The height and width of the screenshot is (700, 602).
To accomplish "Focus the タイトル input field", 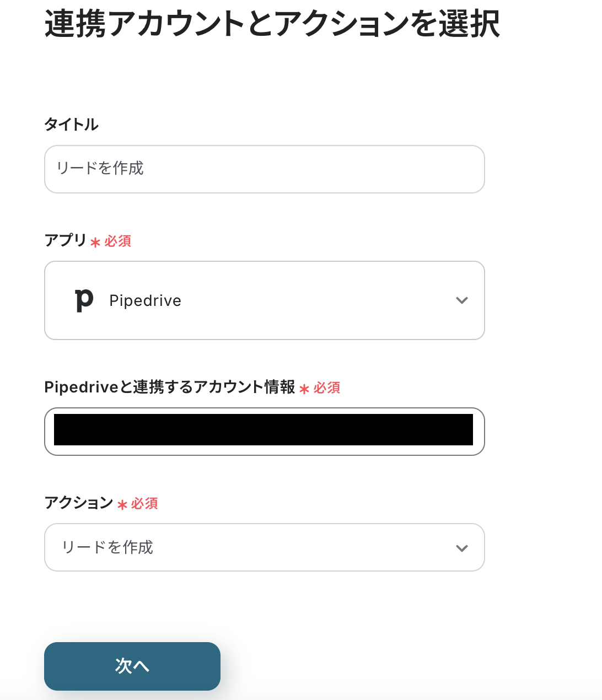I will (x=264, y=169).
